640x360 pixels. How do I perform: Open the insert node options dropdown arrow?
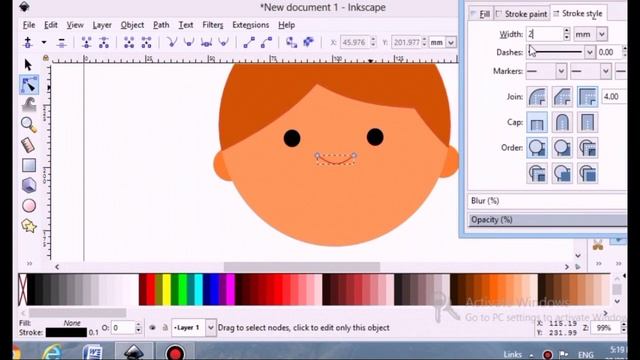click(x=44, y=42)
